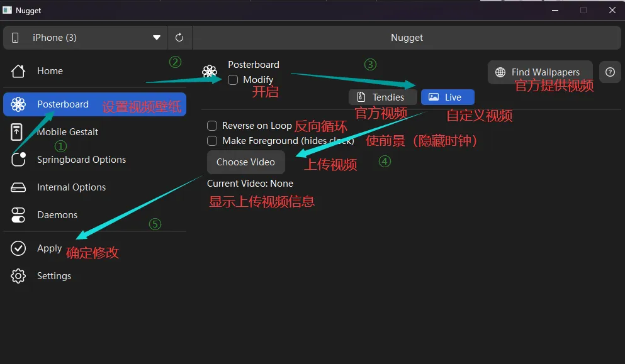Click the Mobile Gestalt phone icon
625x364 pixels.
pyautogui.click(x=16, y=132)
